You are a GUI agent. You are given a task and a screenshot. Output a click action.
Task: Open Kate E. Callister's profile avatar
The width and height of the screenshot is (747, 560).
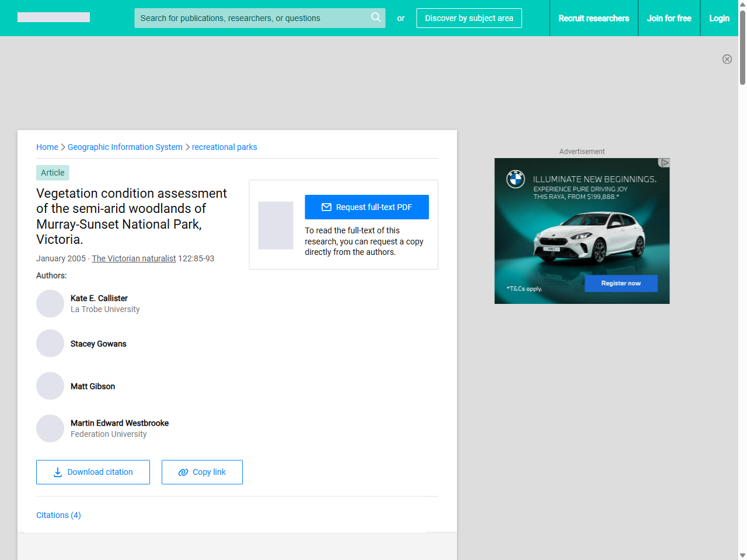pyautogui.click(x=50, y=304)
